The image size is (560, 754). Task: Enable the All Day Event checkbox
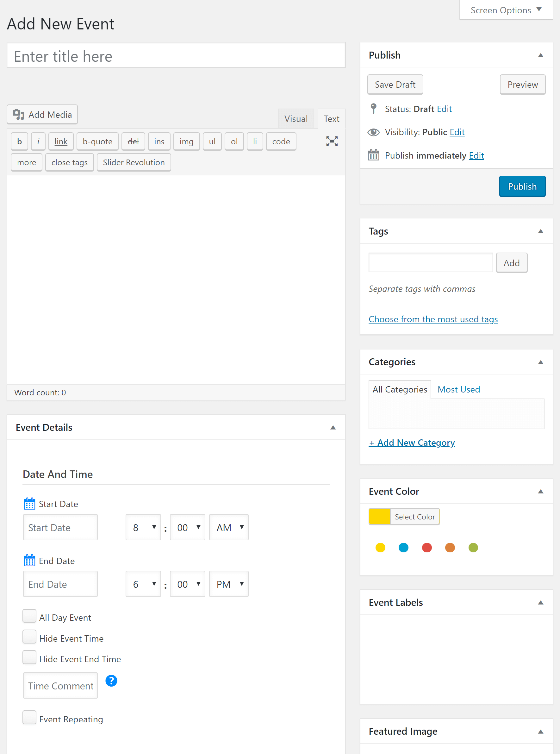click(x=29, y=616)
